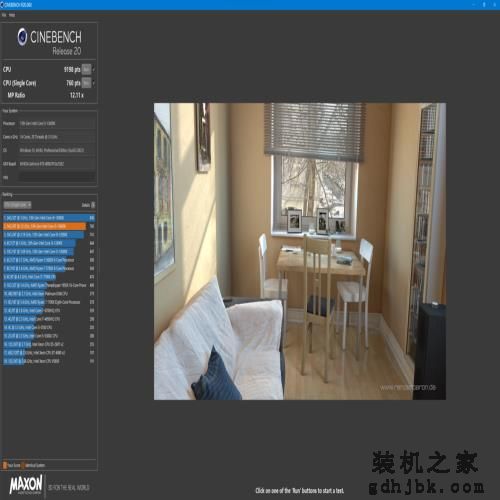500x500 pixels.
Task: Open the ranking type dropdown
Action: tap(17, 205)
